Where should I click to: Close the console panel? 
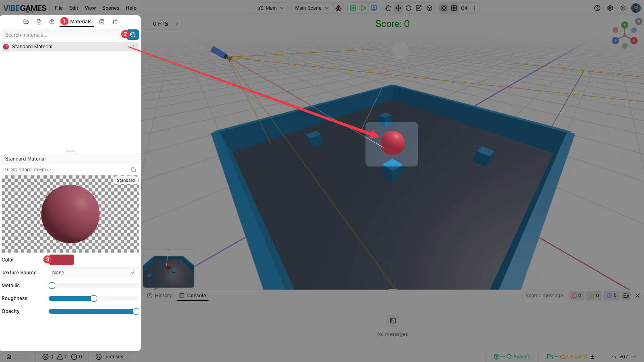638,296
